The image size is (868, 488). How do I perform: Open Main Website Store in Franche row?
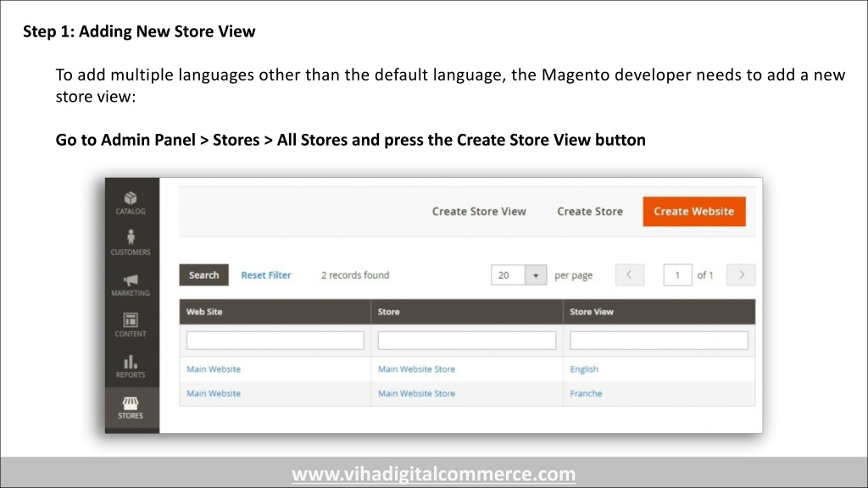pyautogui.click(x=416, y=393)
